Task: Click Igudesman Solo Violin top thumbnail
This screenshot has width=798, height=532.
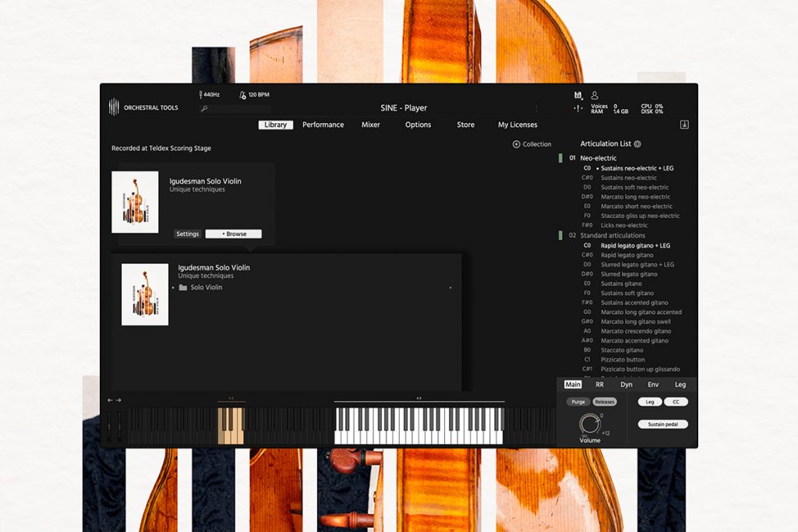Action: click(135, 202)
